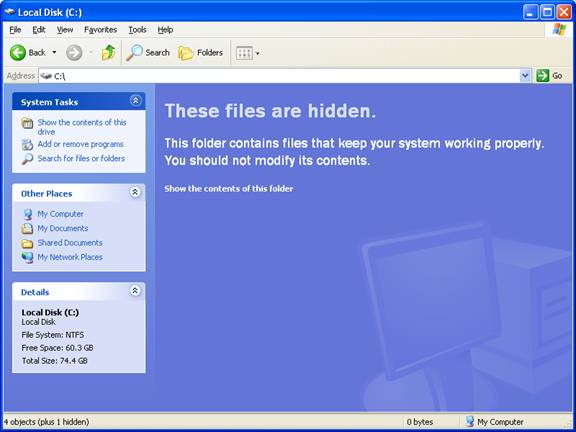Open the File menu
Screen dimensions: 576x432
[15, 30]
